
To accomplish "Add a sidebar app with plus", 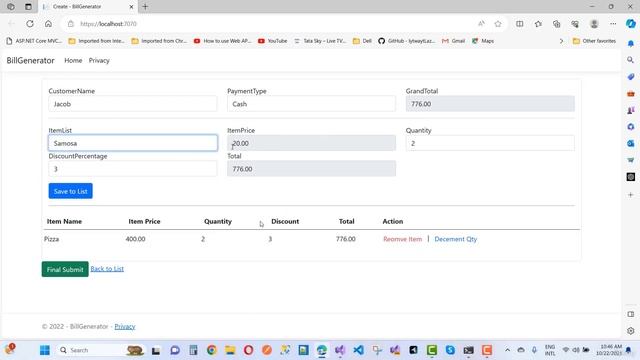I will point(631,195).
